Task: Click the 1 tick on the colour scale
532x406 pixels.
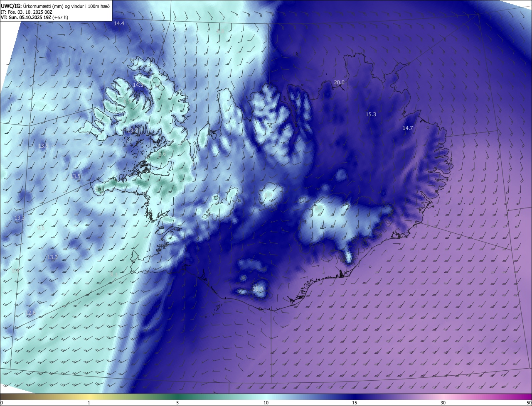Action: [x=89, y=403]
